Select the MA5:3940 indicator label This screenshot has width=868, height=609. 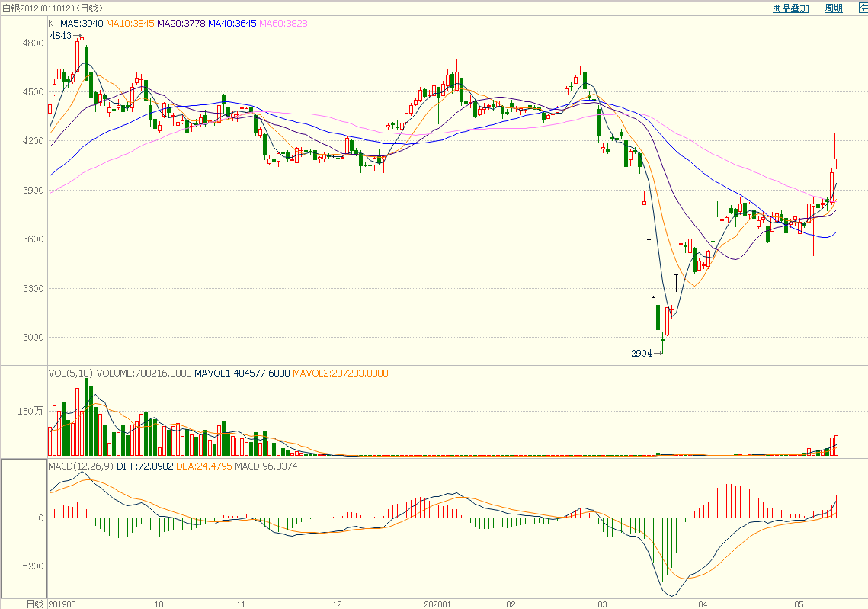point(82,24)
